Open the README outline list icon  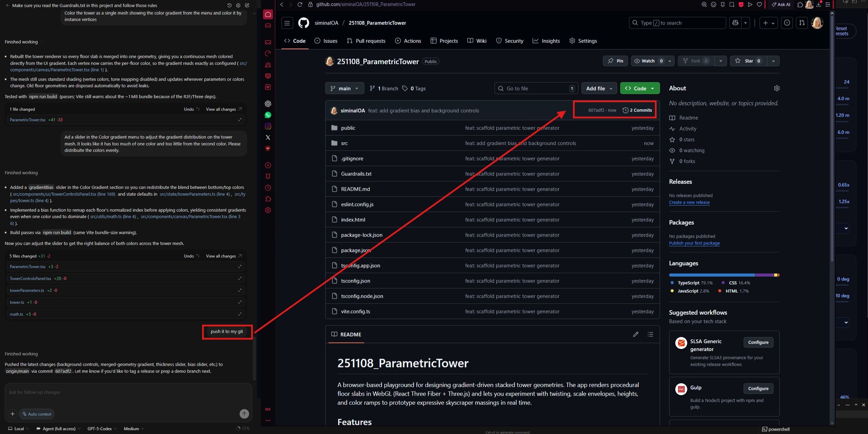(x=650, y=334)
